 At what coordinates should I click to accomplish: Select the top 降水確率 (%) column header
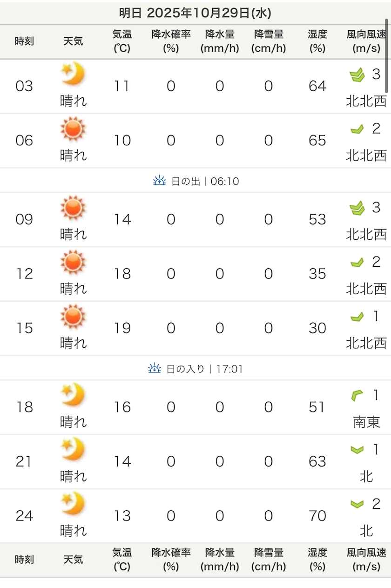[x=171, y=41]
